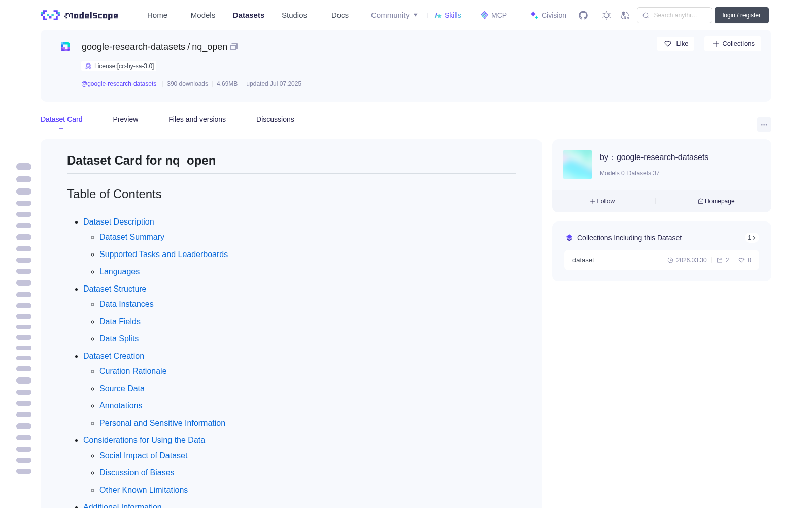Expand the Community dropdown menu
812x508 pixels.
[394, 15]
